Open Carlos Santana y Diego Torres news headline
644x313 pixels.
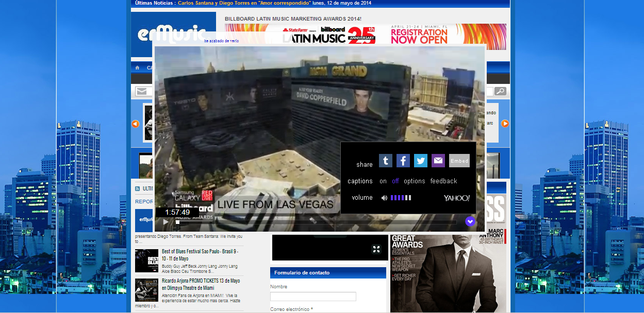point(244,3)
